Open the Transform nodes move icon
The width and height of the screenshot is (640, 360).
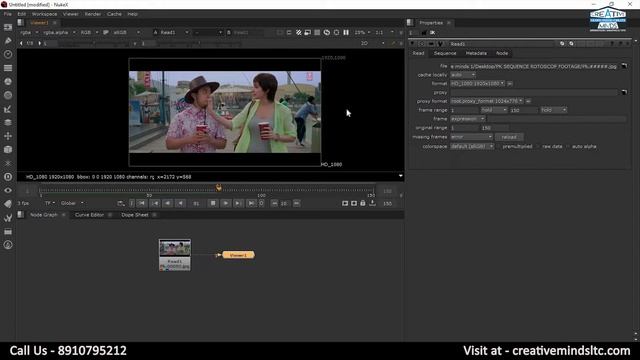8,136
